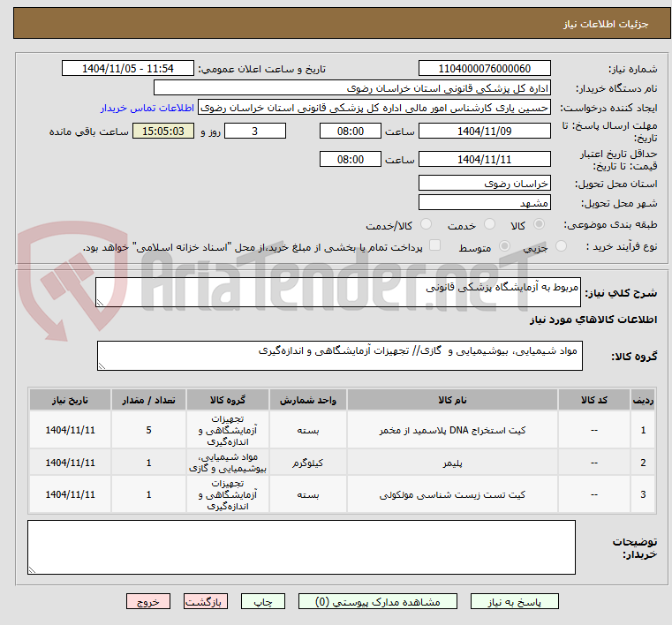Click item کیت تست زیست شناسی مولکولی

click(453, 494)
